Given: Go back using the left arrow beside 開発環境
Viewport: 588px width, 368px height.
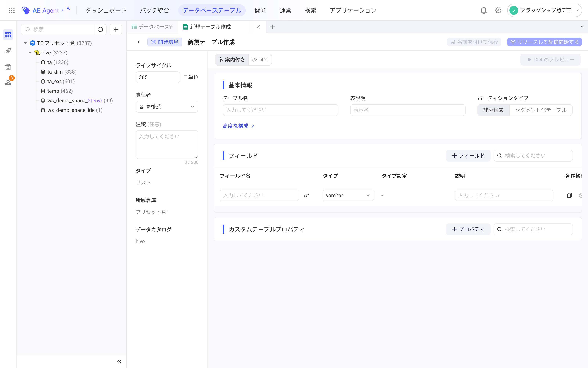Looking at the screenshot, I should click(x=139, y=42).
